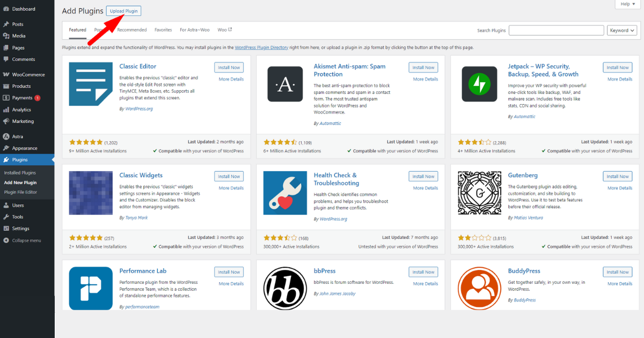Open the Dashboard icon in sidebar

point(5,9)
